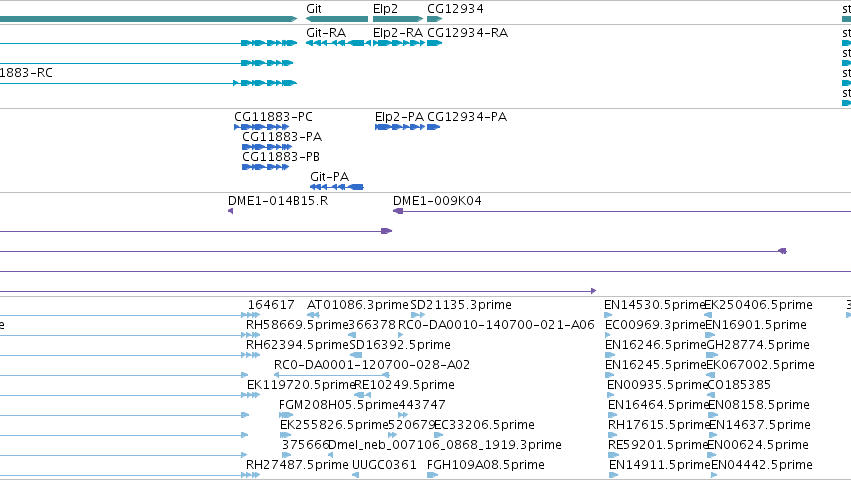Select the EN16901.5prime EST
The height and width of the screenshot is (480, 851).
coord(756,325)
